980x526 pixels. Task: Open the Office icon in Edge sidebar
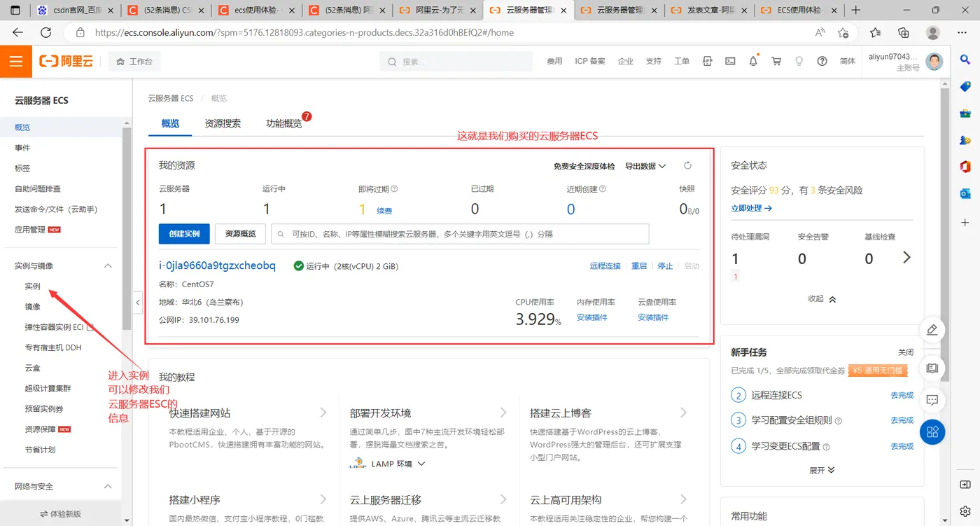(x=965, y=166)
